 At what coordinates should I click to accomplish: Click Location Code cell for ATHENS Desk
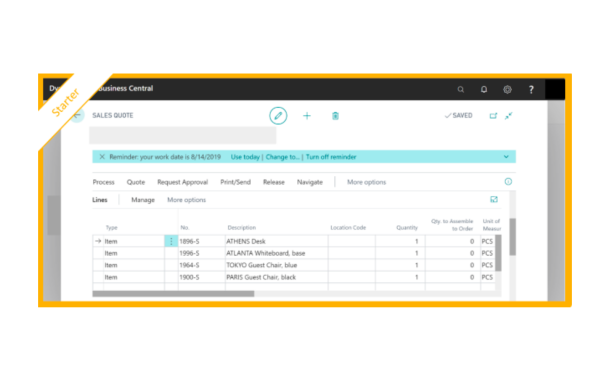352,241
